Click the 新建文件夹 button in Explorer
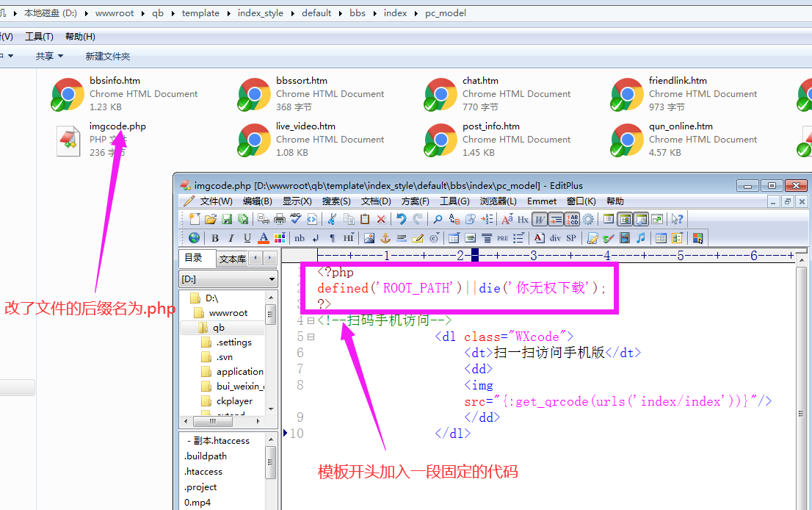The image size is (812, 510). tap(107, 56)
